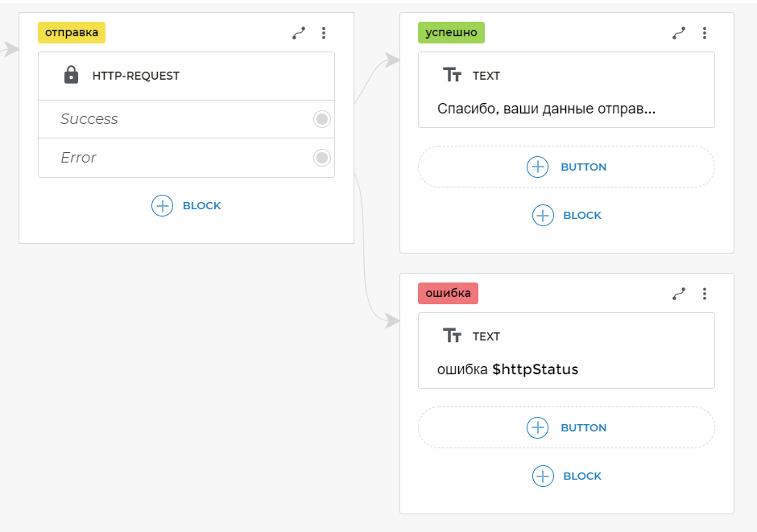Image resolution: width=757 pixels, height=532 pixels.
Task: Add a block to ошибка node
Action: (566, 476)
